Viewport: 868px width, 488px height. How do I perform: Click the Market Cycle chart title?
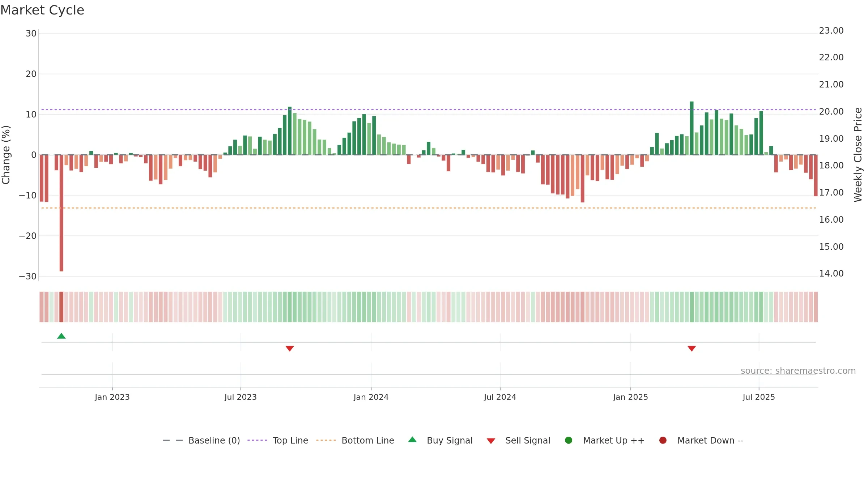(x=42, y=10)
